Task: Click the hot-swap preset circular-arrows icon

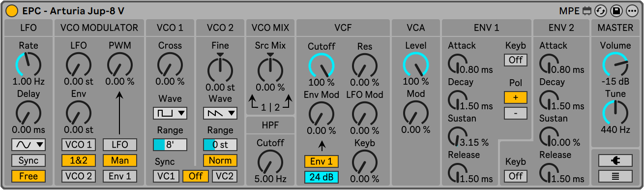Action: tap(601, 11)
